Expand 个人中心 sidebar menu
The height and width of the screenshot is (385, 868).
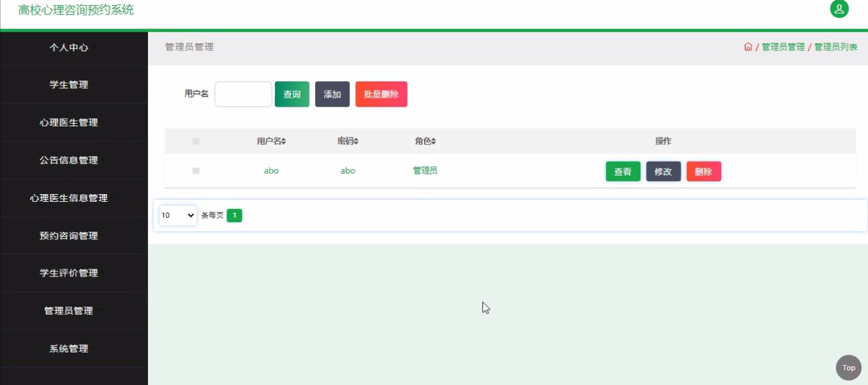[x=73, y=47]
